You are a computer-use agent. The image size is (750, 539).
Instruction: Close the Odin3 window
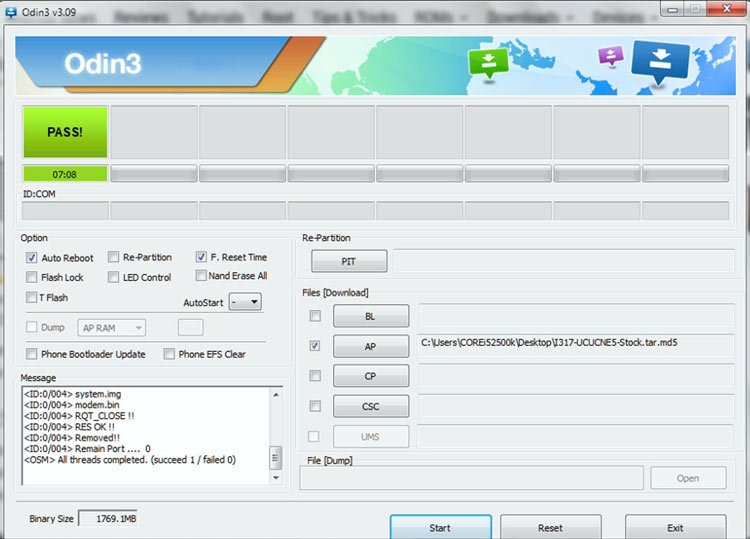pyautogui.click(x=727, y=9)
